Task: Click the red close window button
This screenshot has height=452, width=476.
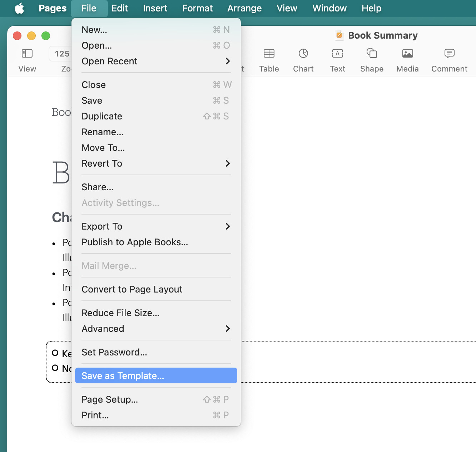Action: (17, 36)
